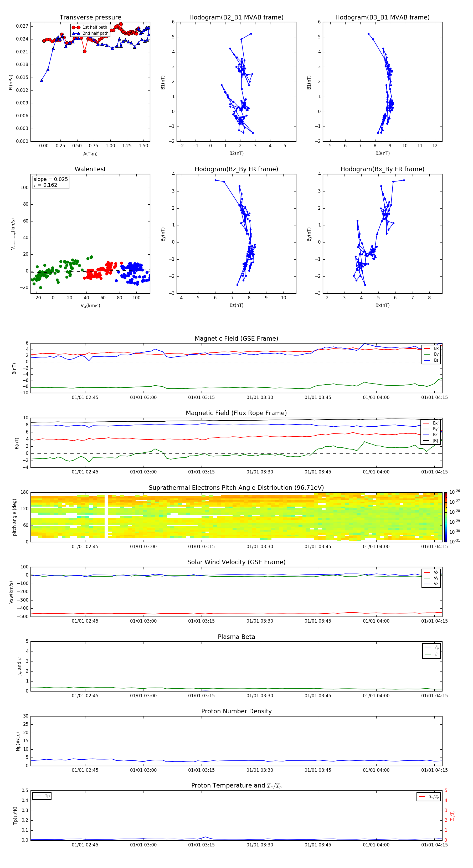Click the |B| entry in flux rope legend
473x868 pixels.
[435, 441]
